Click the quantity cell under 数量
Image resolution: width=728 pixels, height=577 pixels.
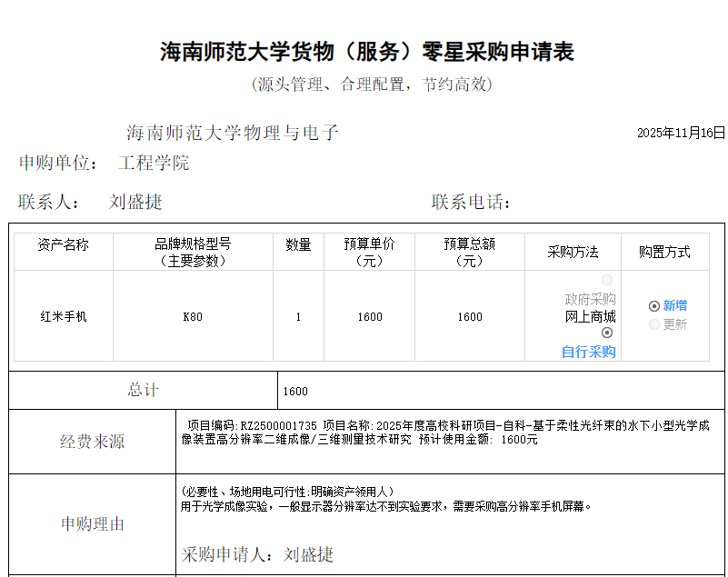pyautogui.click(x=298, y=317)
